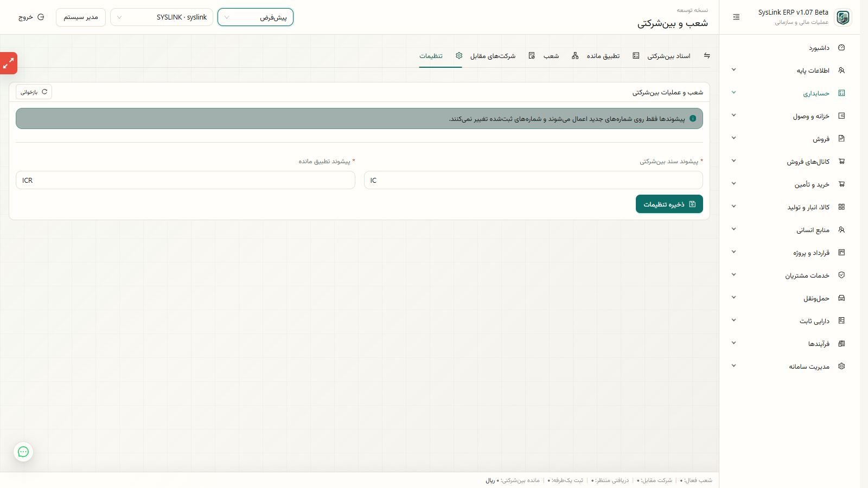Click the تنظیمات tab gear icon
Screen dimensions: 868x488
point(459,56)
